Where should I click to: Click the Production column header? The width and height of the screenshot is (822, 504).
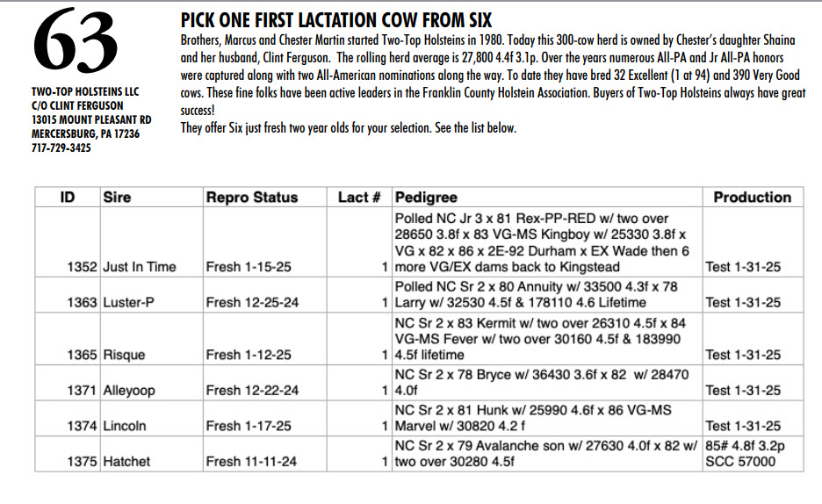[x=753, y=198]
